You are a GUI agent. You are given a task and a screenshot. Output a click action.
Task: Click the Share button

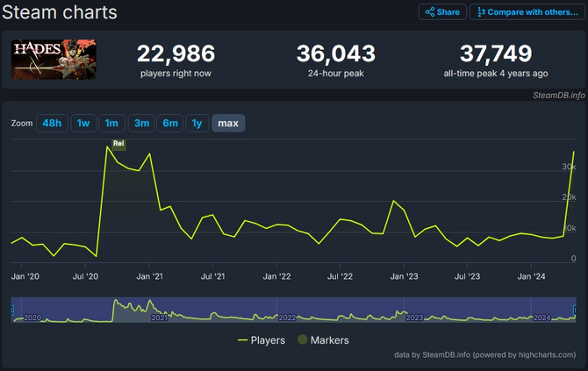coord(441,12)
